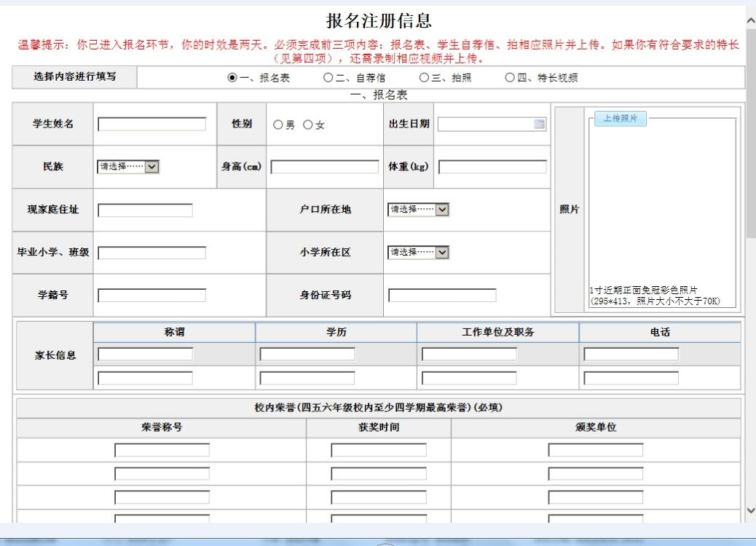756x546 pixels.
Task: Click first row 荣誉称号 input field
Action: click(162, 451)
